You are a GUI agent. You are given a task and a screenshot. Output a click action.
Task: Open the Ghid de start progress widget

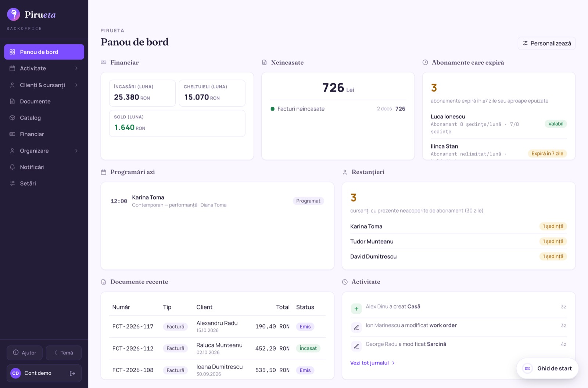(x=547, y=369)
